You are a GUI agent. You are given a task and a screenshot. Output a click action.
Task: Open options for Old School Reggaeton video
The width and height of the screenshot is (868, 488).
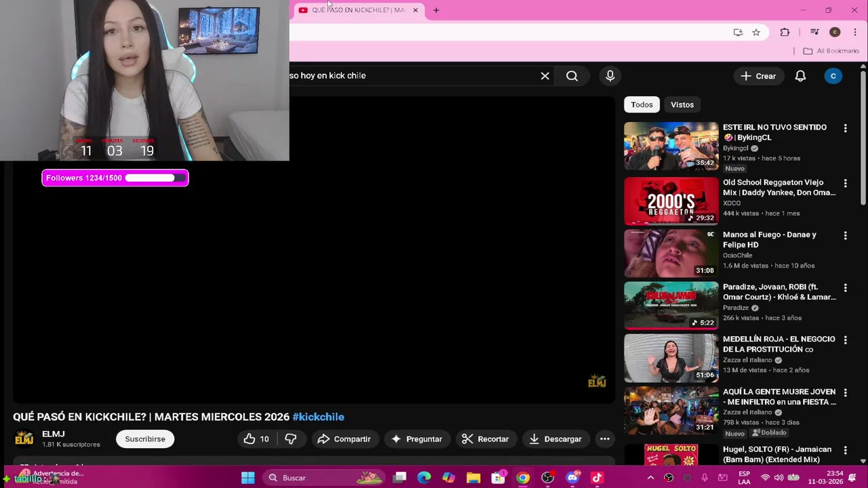(x=845, y=184)
